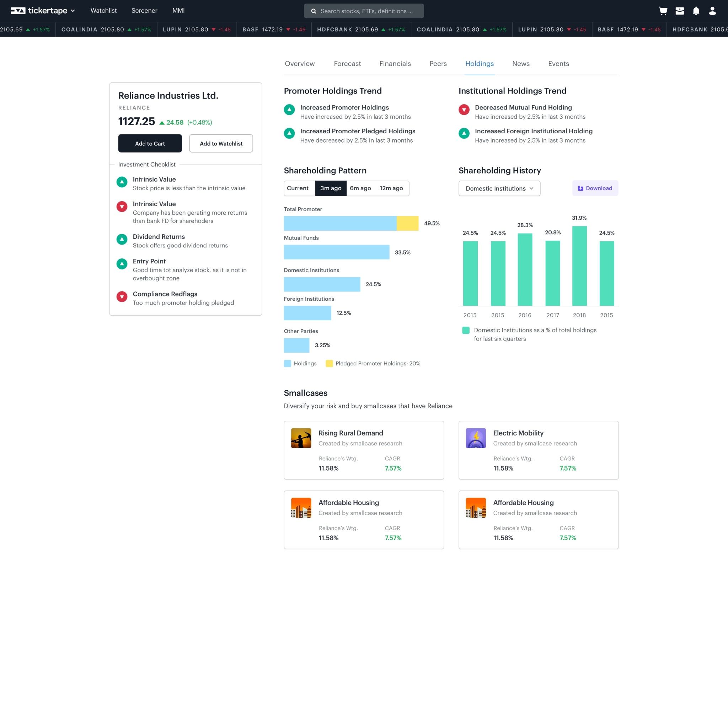Click the green arrow for Increased Promoter Holdings
Viewport: 728px width, 728px height.
pyautogui.click(x=289, y=109)
